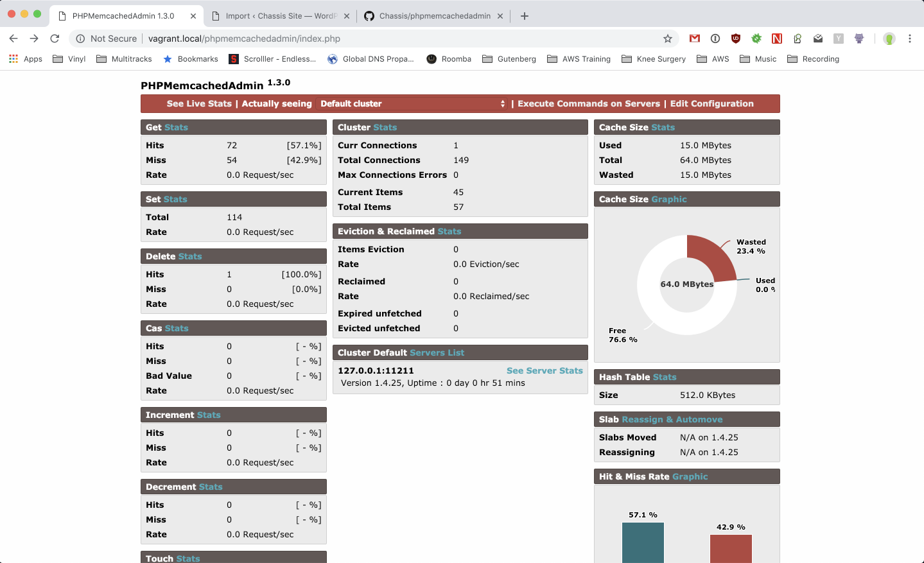
Task: Click the Edit Configuration link
Action: (x=711, y=104)
